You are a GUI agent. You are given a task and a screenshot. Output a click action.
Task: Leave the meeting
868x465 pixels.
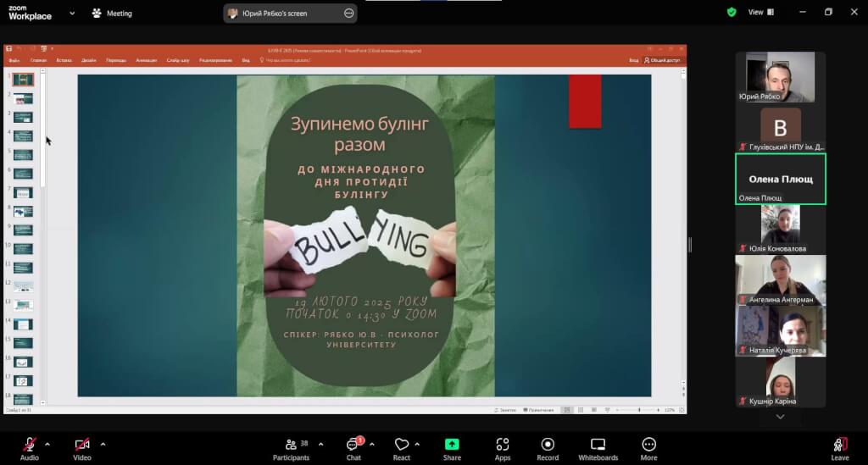pos(839,447)
